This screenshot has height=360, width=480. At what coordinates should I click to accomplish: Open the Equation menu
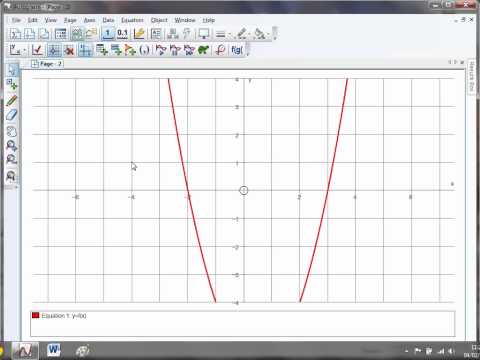(132, 20)
